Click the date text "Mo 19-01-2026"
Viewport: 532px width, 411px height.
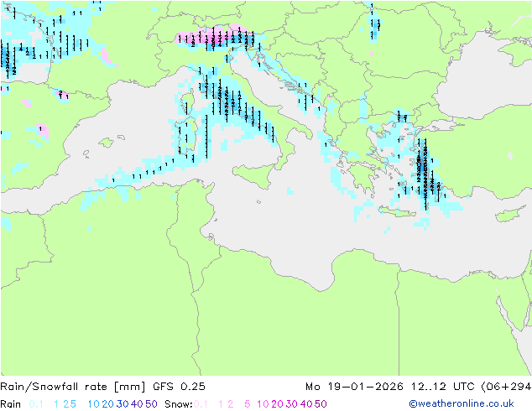tap(354, 387)
